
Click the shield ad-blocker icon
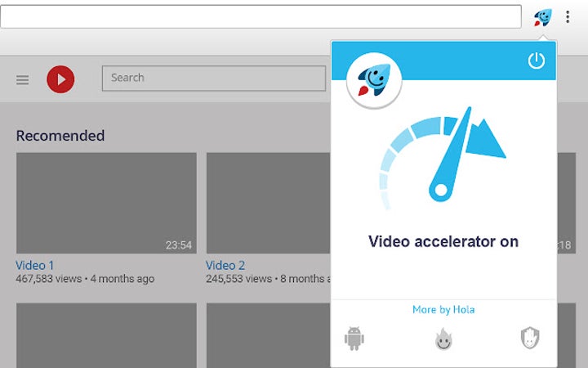pos(530,339)
